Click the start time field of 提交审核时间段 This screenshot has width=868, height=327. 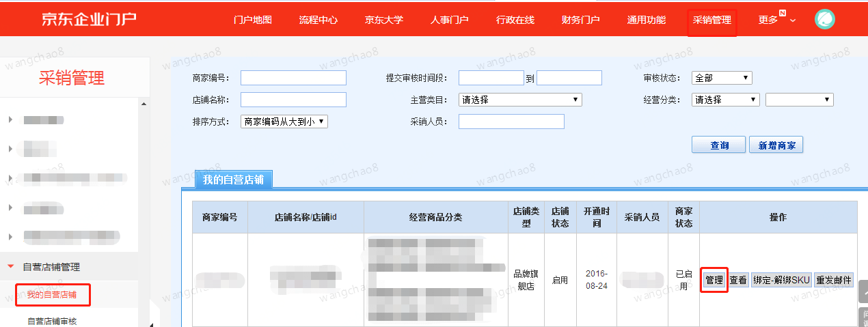tap(491, 78)
